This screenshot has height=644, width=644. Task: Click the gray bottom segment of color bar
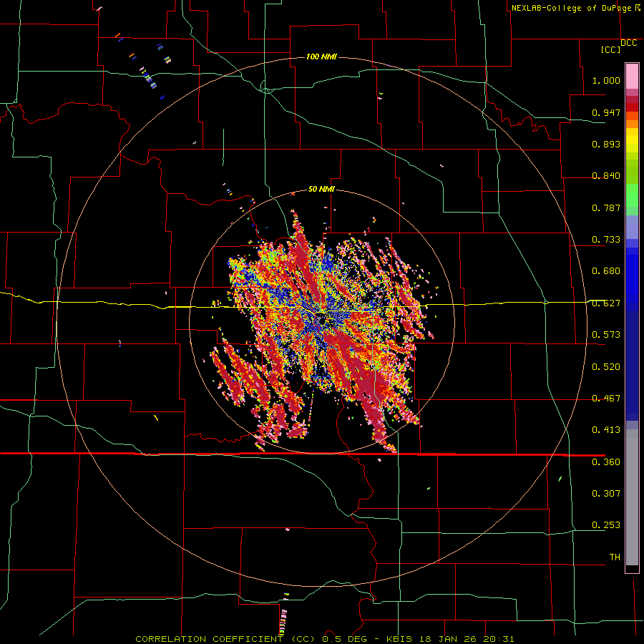[632, 497]
